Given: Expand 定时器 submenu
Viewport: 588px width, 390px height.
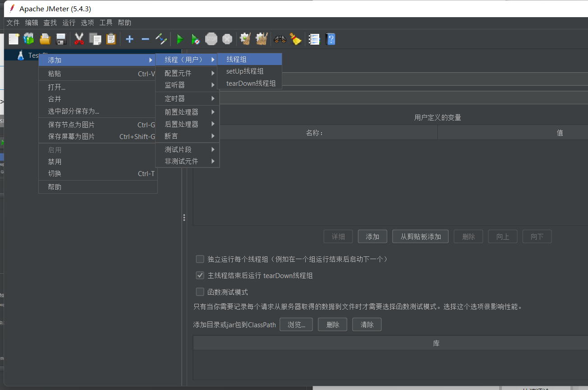Looking at the screenshot, I should point(187,98).
